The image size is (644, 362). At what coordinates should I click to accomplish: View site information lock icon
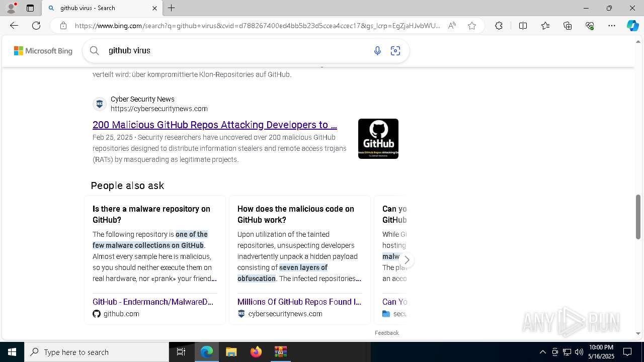point(63,26)
